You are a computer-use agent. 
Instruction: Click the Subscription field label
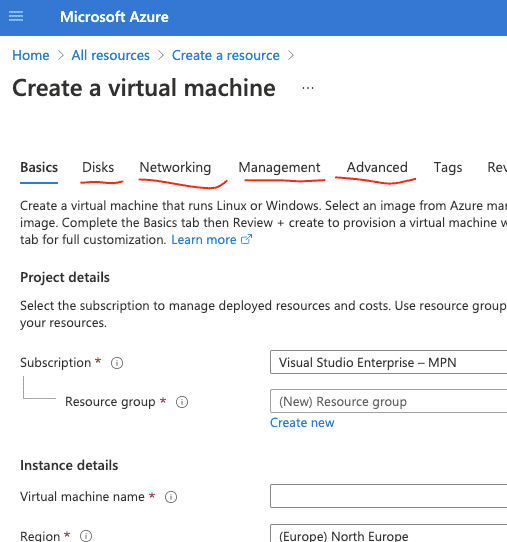[56, 363]
